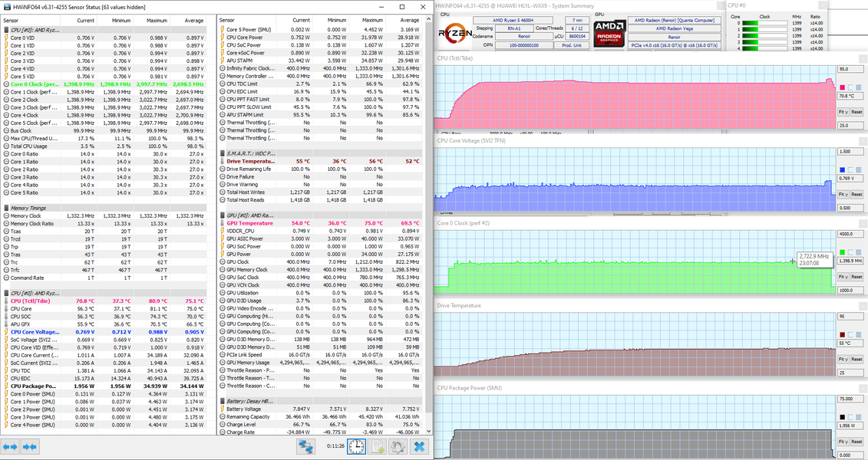Select the Command Rate row
This screenshot has width=868, height=460.
pos(104,278)
